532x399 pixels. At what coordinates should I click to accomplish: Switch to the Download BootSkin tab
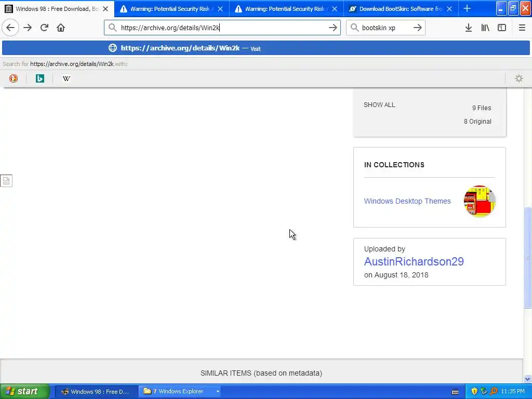click(x=401, y=9)
